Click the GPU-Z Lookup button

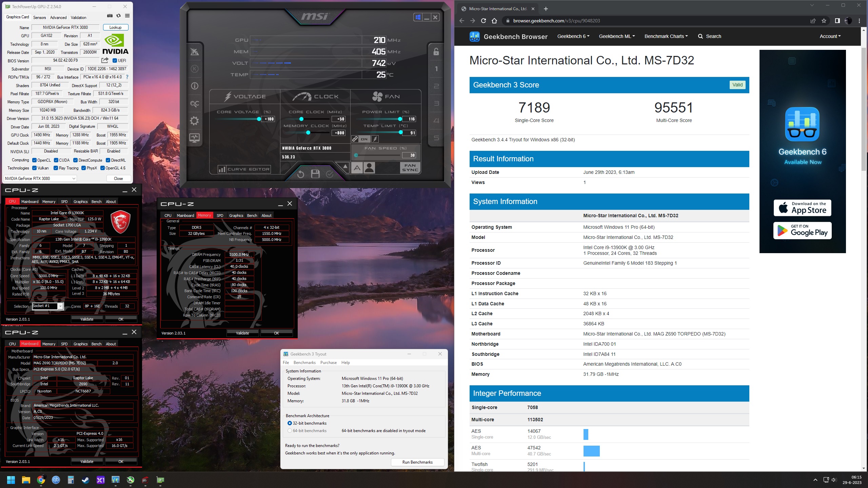click(x=115, y=27)
